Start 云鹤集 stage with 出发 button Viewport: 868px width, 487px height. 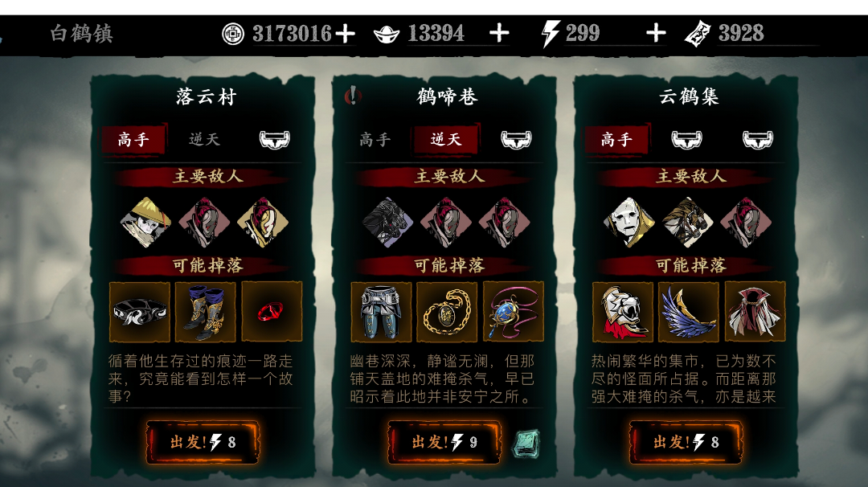coord(686,442)
